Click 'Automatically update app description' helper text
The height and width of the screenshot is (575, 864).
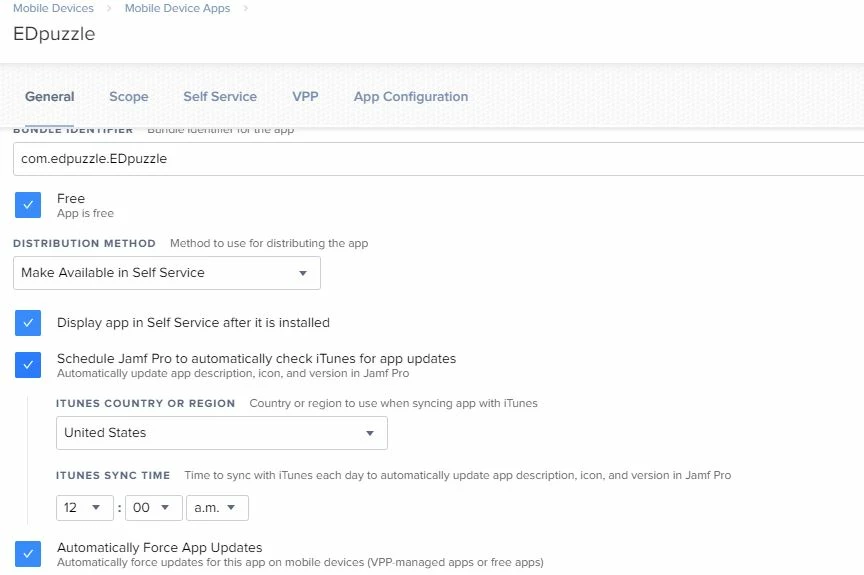pos(233,373)
